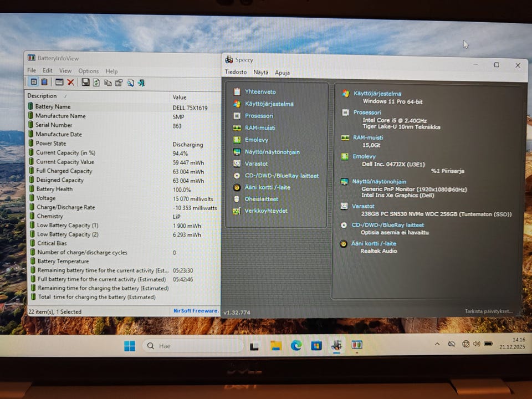Click the Windows Start button
The image size is (532, 399).
coord(130,346)
